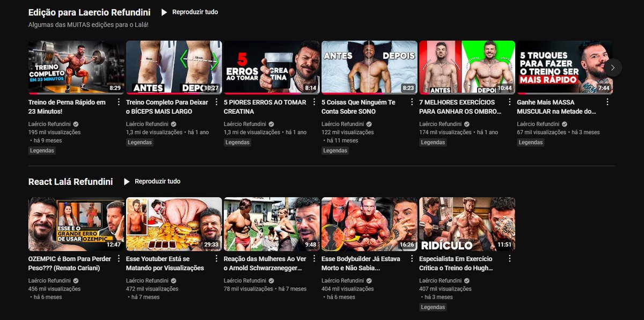The width and height of the screenshot is (644, 320).
Task: Open options menu on Ganhe Mais MASSA video
Action: coord(607,102)
